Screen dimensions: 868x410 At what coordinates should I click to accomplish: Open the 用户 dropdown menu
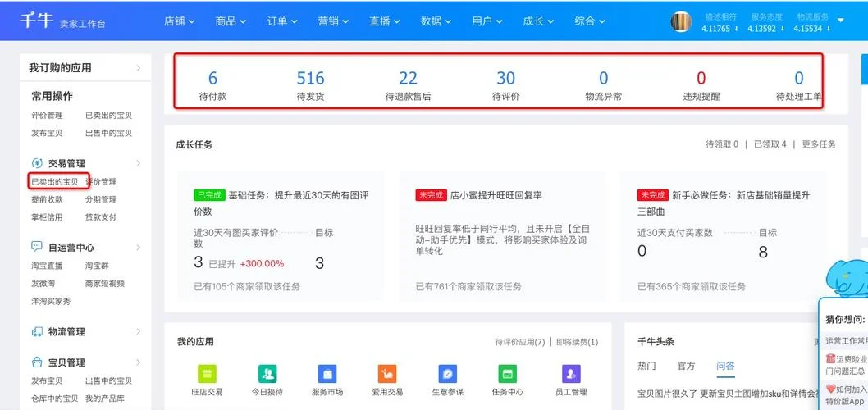(x=487, y=21)
